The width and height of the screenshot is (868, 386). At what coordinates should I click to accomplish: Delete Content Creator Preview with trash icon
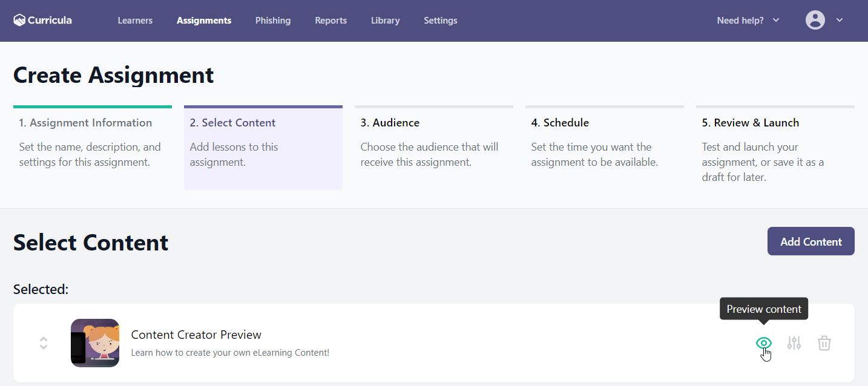tap(824, 343)
